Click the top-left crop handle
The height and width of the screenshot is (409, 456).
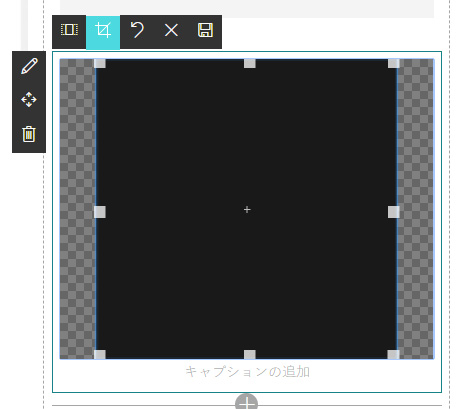point(100,63)
